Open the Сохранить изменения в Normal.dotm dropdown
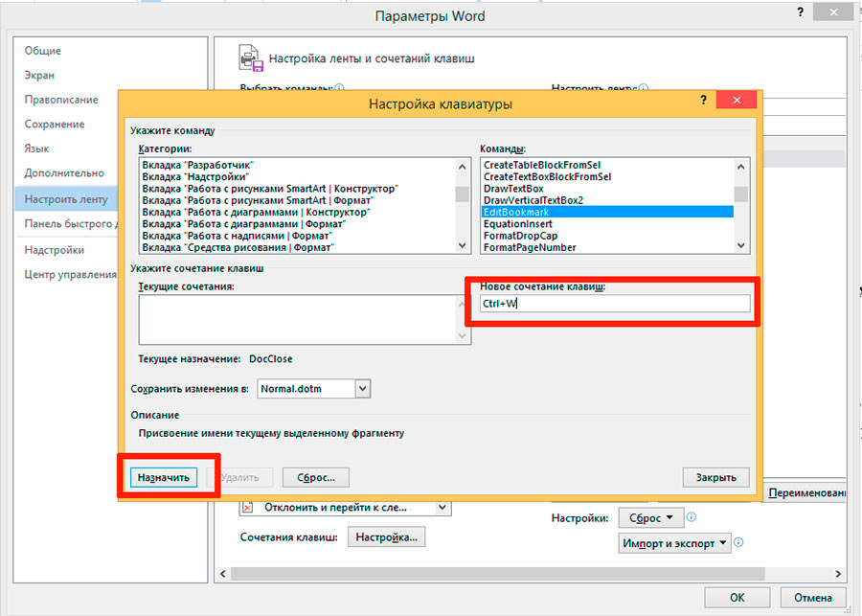This screenshot has width=862, height=616. [x=362, y=388]
